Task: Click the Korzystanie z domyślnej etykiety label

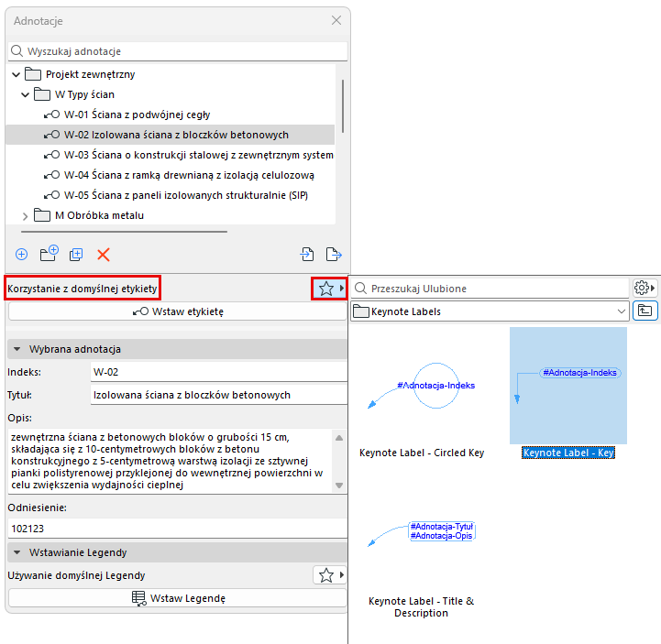Action: coord(83,289)
